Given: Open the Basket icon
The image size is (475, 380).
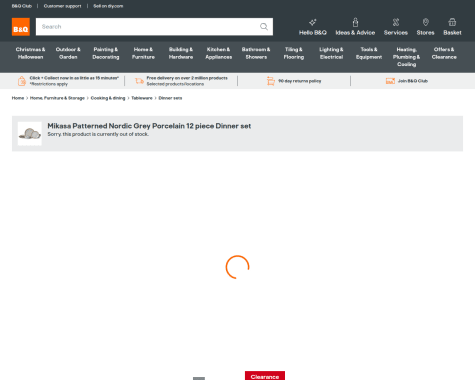Looking at the screenshot, I should tap(452, 22).
